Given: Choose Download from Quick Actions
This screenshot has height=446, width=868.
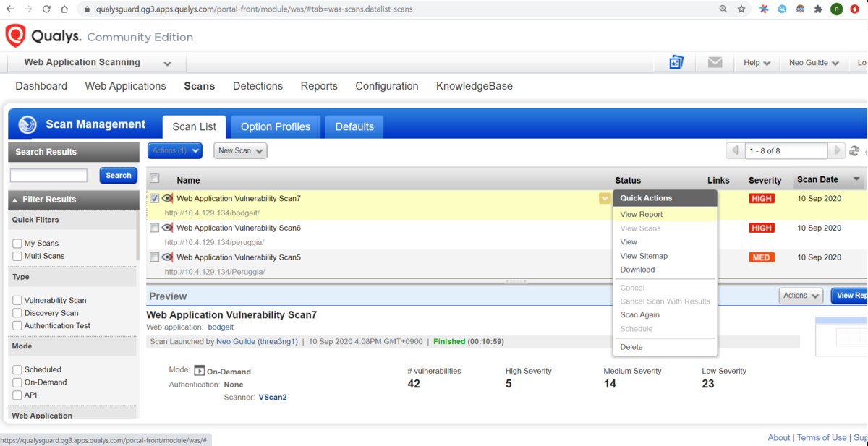Looking at the screenshot, I should point(637,270).
